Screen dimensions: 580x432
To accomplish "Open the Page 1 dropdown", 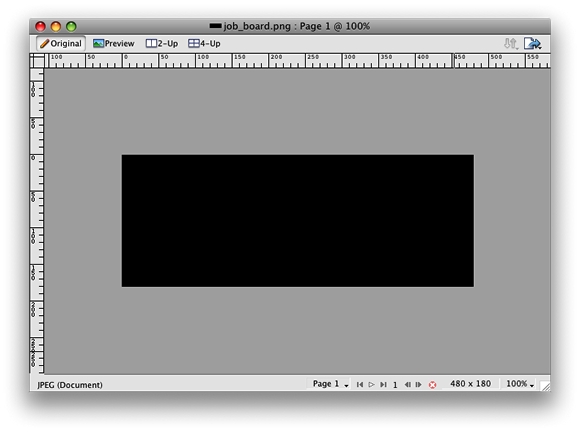I will click(x=330, y=384).
